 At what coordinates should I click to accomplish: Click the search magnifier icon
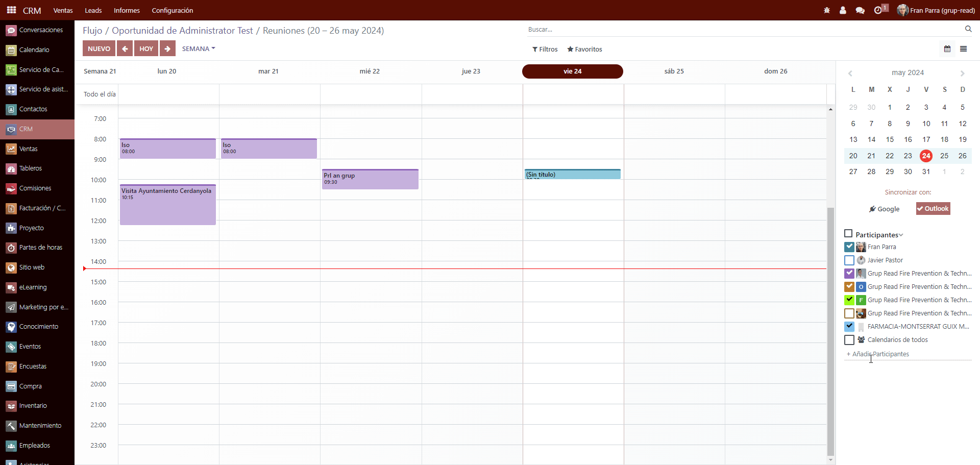pyautogui.click(x=968, y=29)
